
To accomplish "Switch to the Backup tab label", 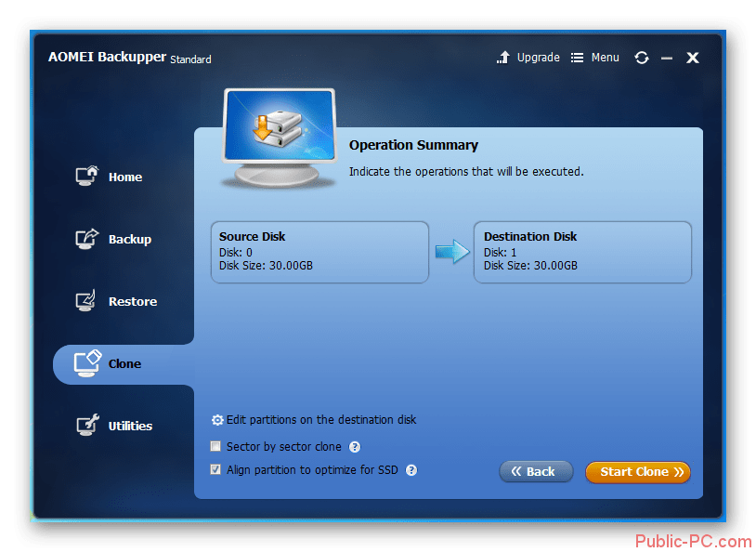I will pos(130,240).
